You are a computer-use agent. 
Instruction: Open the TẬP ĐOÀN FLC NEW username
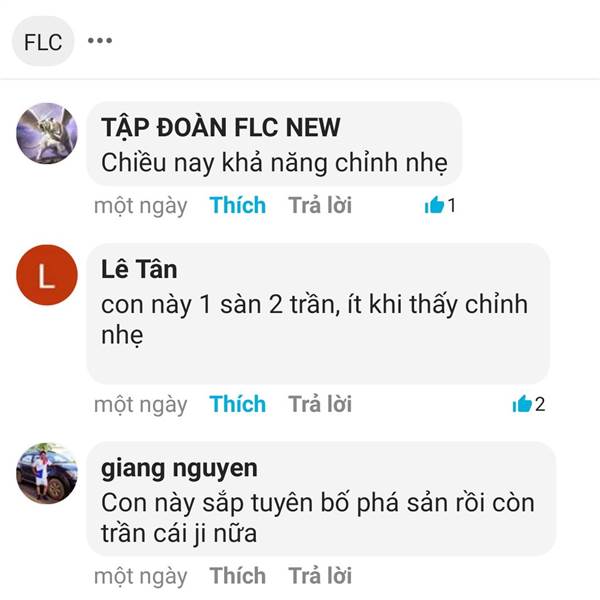[220, 127]
